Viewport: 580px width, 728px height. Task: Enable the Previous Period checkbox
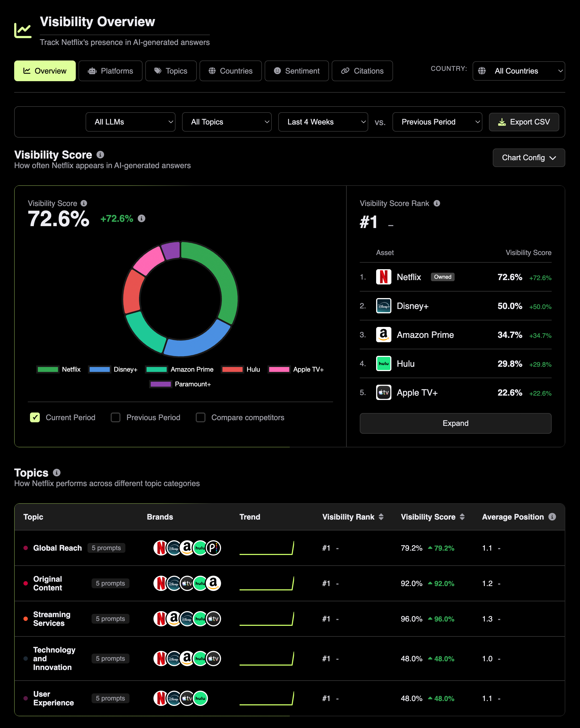click(x=116, y=417)
